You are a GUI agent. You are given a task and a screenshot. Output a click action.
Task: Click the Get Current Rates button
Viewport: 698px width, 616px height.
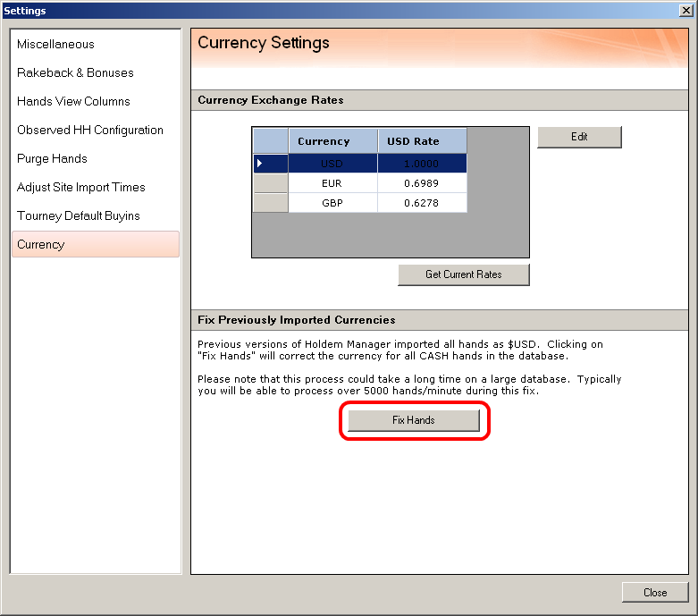pyautogui.click(x=464, y=274)
